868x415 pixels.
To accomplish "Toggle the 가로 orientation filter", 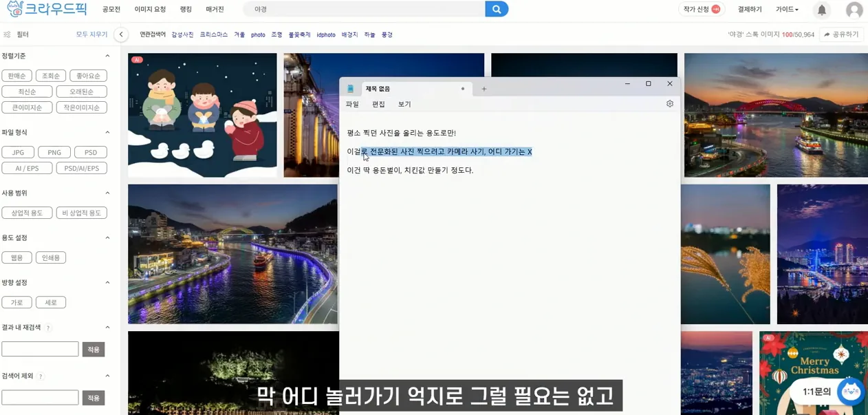I will [x=17, y=302].
